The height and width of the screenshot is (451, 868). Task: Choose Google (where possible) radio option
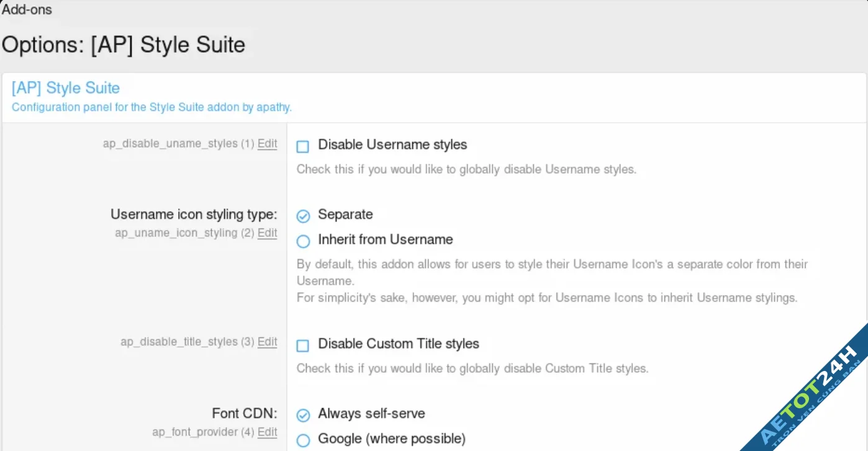[x=303, y=440]
